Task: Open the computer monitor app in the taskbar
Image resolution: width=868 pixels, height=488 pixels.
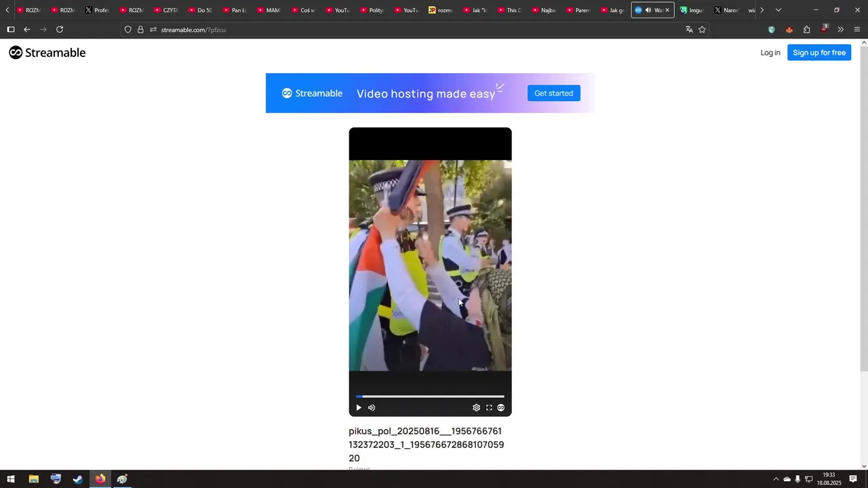Action: tap(56, 479)
